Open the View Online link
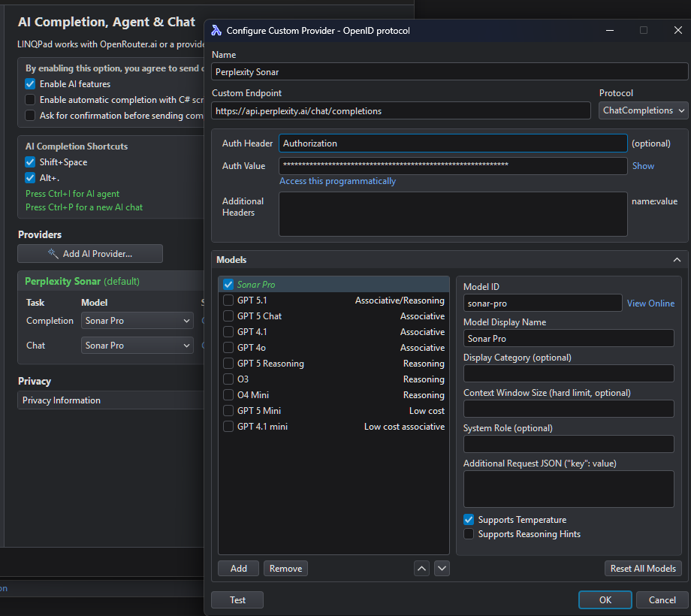The height and width of the screenshot is (616, 691). 650,303
